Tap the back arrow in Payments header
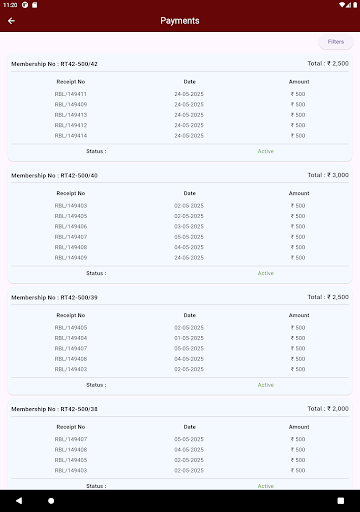The image size is (360, 512). coord(11,21)
